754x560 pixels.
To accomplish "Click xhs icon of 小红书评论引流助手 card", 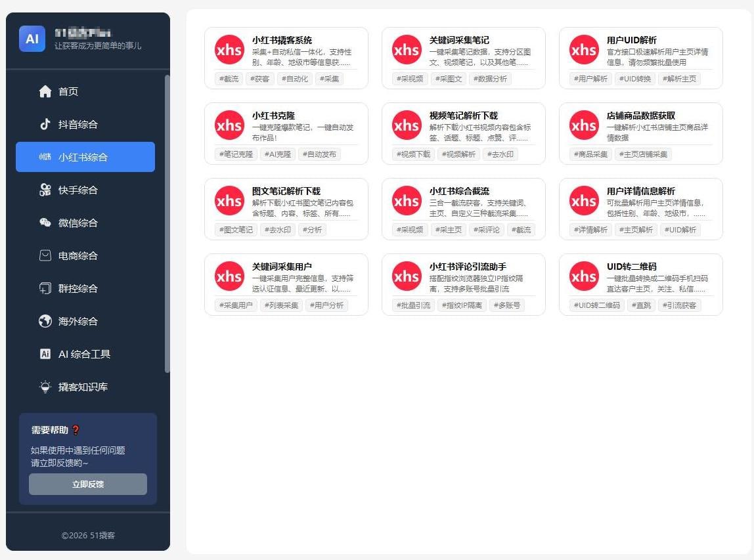I will pyautogui.click(x=407, y=276).
